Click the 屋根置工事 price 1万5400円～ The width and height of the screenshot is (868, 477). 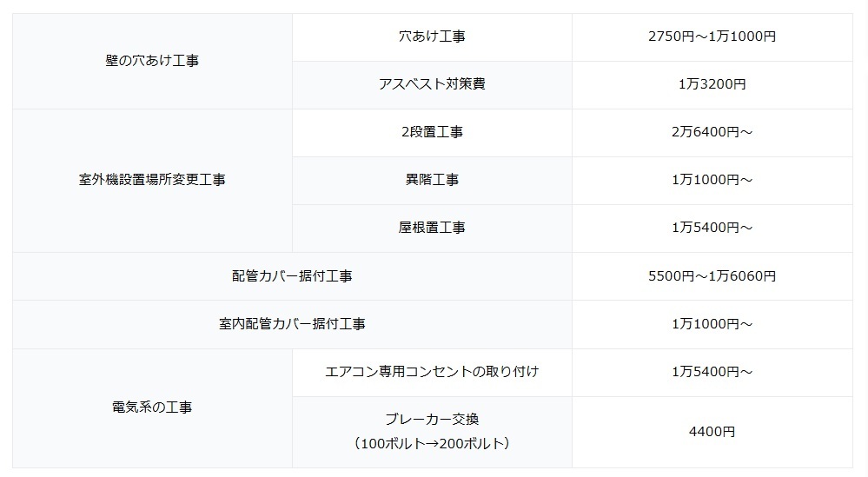click(712, 228)
